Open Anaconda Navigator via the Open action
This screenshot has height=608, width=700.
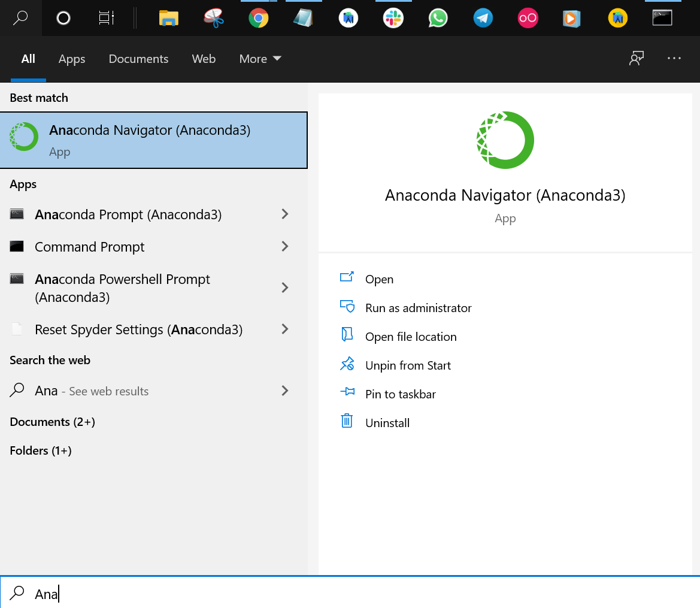click(379, 279)
